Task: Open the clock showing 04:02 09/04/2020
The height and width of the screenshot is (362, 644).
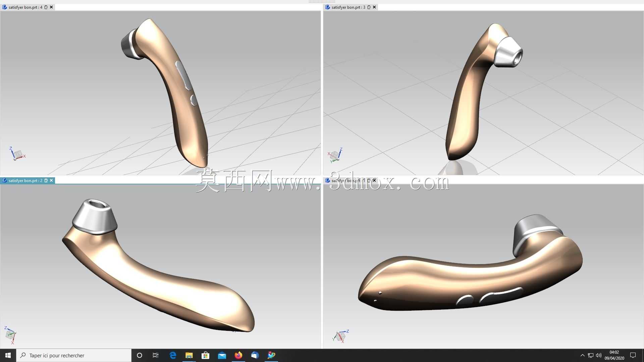Action: click(614, 355)
